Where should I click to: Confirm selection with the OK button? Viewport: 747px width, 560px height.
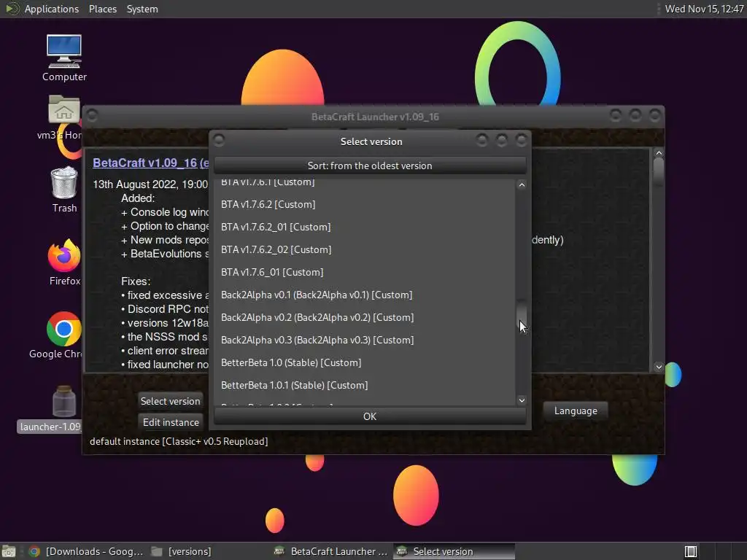click(x=370, y=416)
